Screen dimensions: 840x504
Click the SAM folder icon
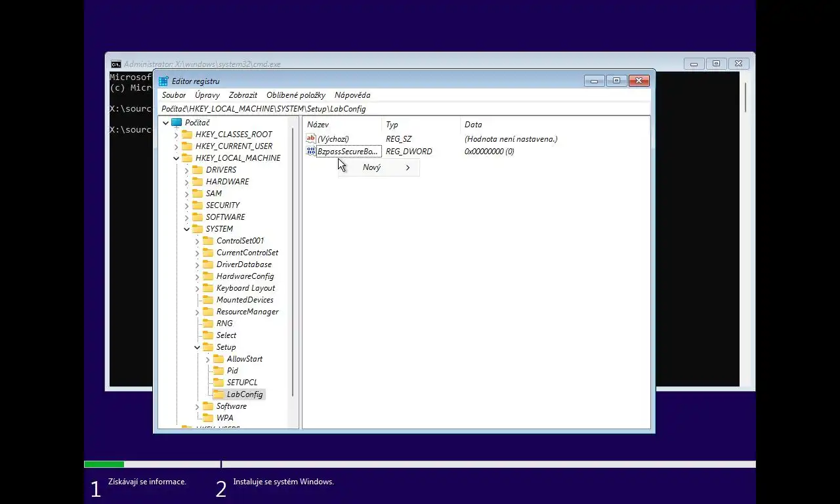[198, 194]
